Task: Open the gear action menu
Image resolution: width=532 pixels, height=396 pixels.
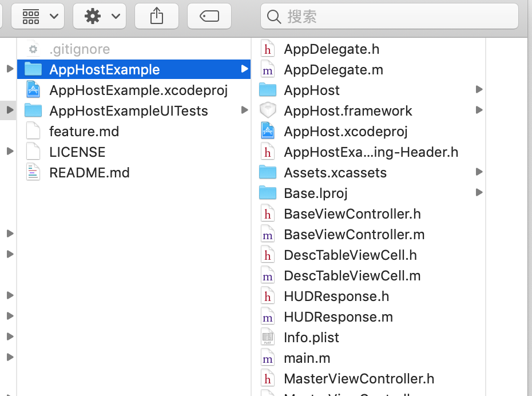Action: (100, 16)
